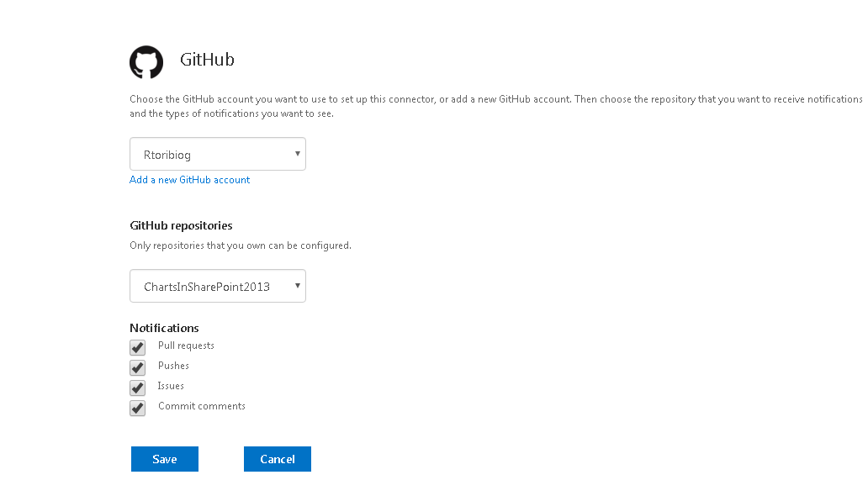
Task: Open the Rtoribiog account dropdown
Action: [217, 155]
